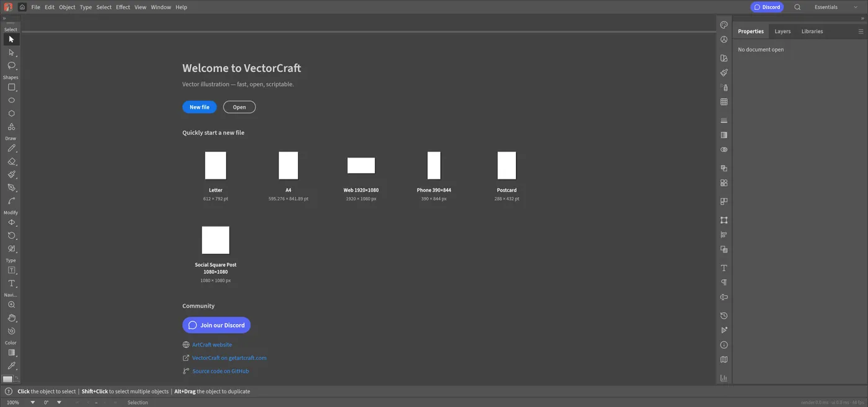Viewport: 868px width, 407px height.
Task: Select the Direct Selection tool
Action: [x=11, y=53]
